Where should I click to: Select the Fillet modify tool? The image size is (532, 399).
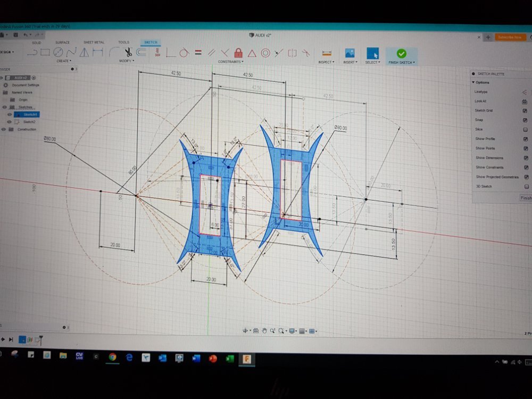114,52
